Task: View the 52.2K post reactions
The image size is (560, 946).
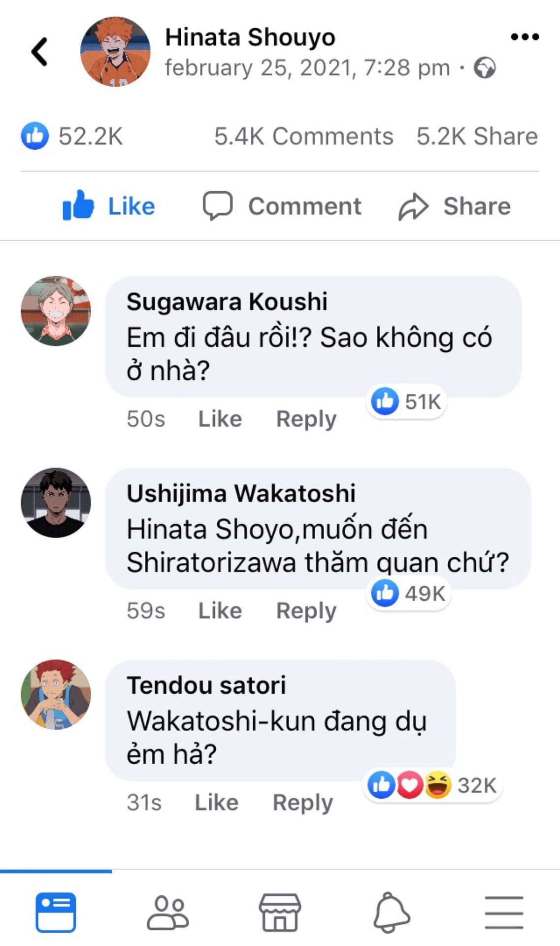Action: (x=72, y=136)
